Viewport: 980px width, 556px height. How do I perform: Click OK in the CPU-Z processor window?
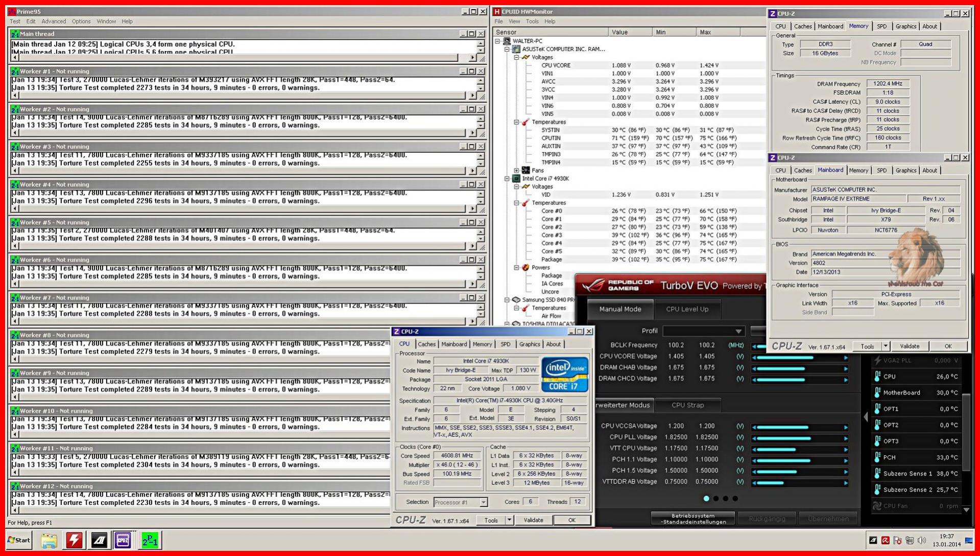572,520
